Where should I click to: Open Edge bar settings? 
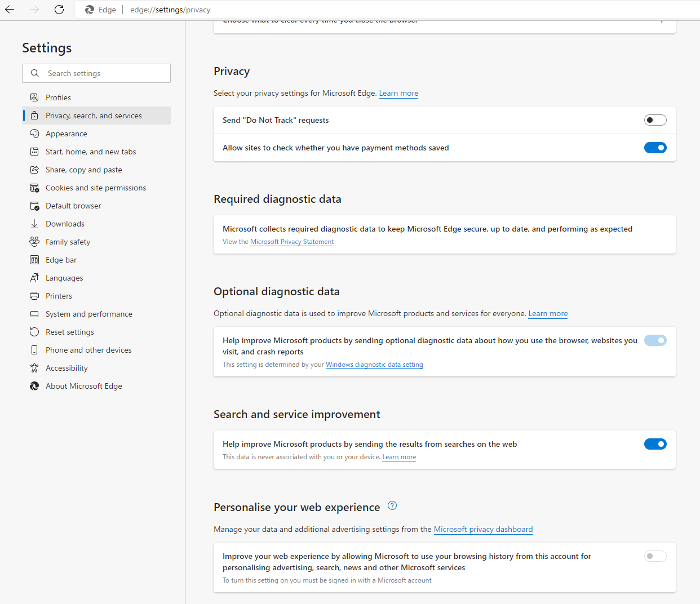(x=96, y=260)
